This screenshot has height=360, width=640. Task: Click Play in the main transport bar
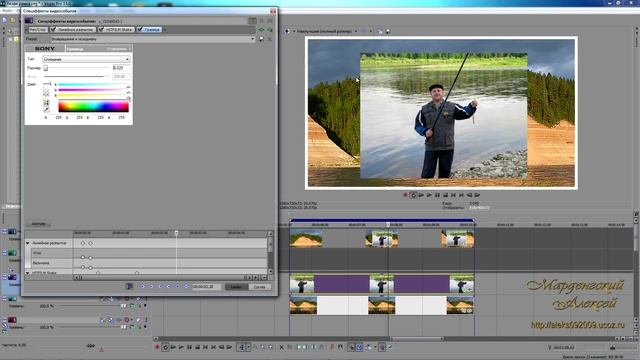click(x=181, y=347)
